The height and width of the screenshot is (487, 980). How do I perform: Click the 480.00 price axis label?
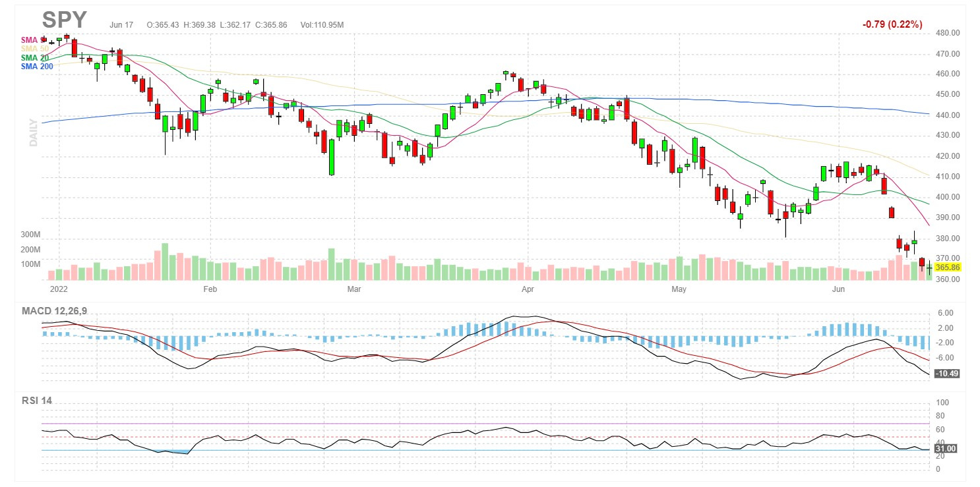point(947,33)
